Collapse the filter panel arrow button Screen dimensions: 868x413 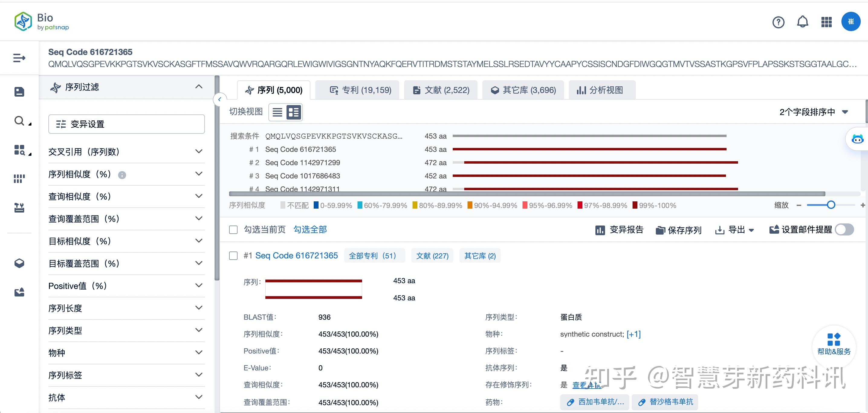[220, 99]
